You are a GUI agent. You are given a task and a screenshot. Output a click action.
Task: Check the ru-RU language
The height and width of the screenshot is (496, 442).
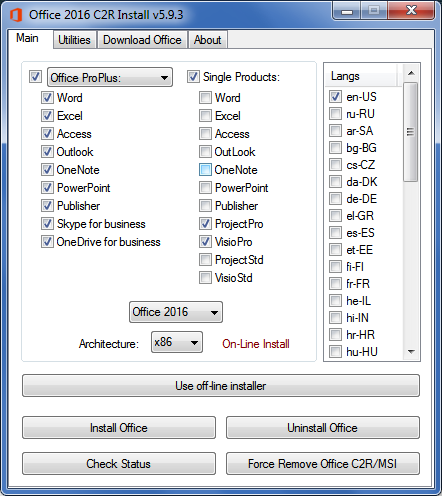pos(335,114)
